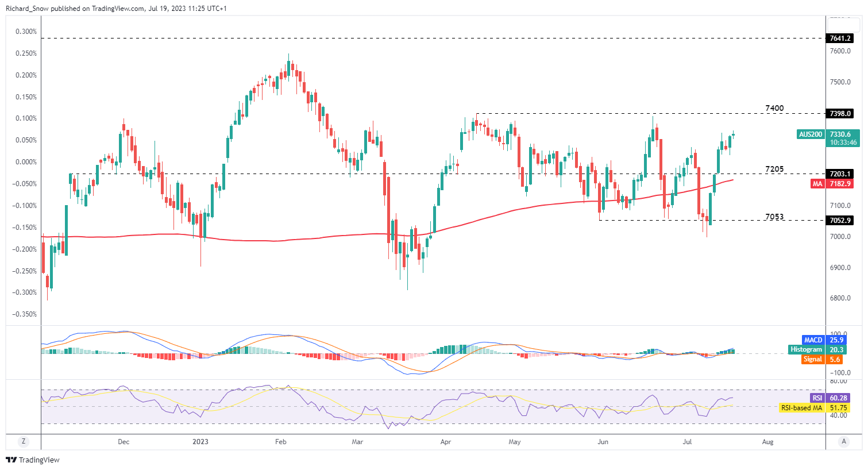The height and width of the screenshot is (470, 868).
Task: Click the 7500.0 price axis value
Action: tap(841, 82)
